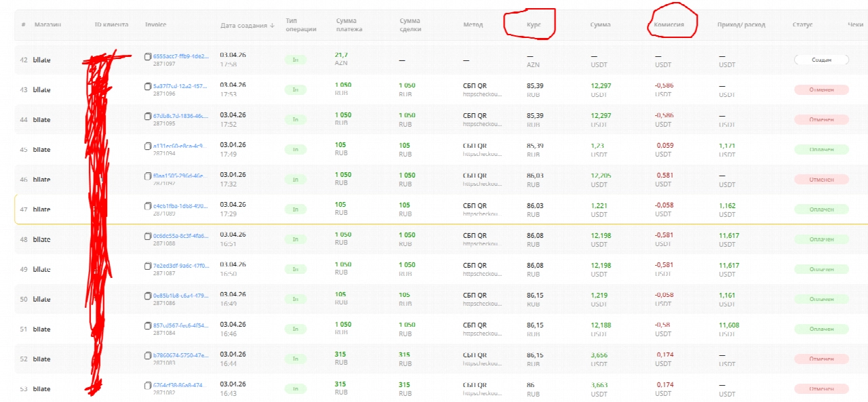Copy invoice ID in row 53
Screen dimensions: 868x402
[x=148, y=385]
